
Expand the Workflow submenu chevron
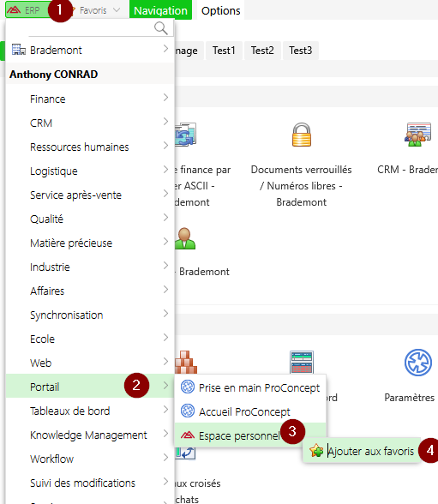[165, 458]
